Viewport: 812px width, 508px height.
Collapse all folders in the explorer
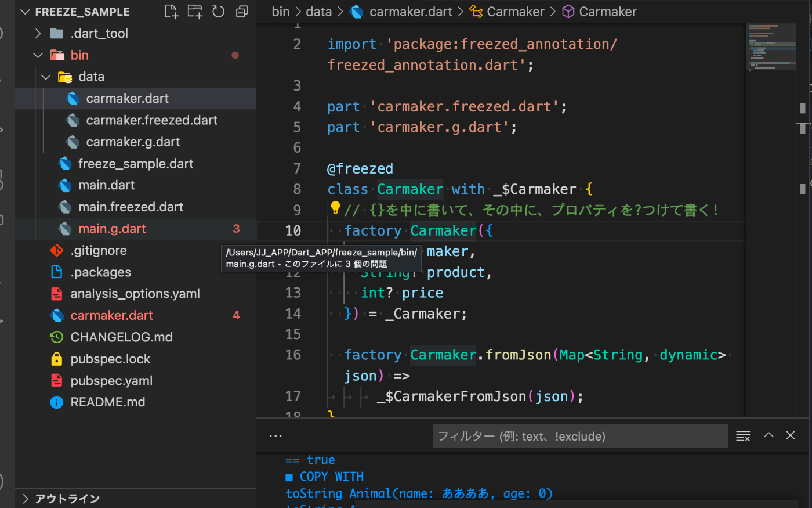tap(242, 12)
